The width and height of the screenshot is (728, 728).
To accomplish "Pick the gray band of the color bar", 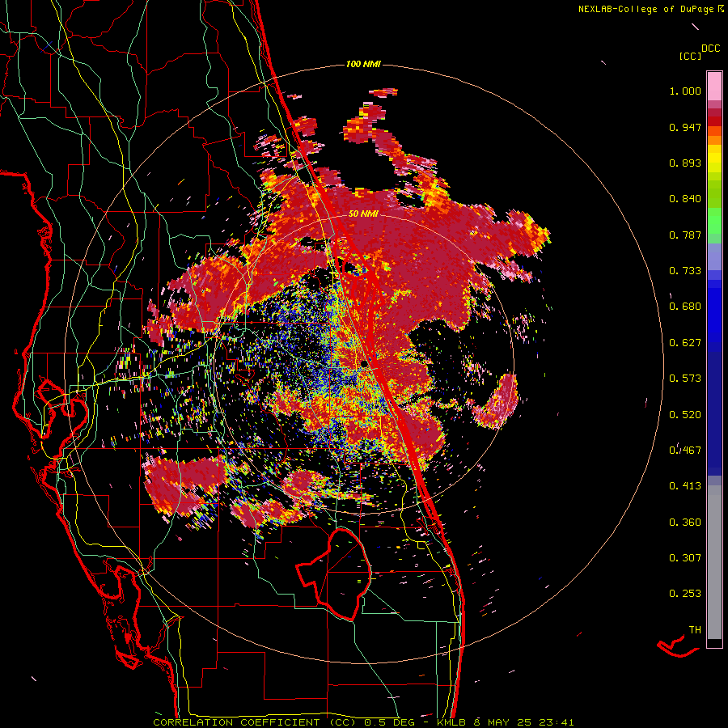I will click(x=714, y=562).
